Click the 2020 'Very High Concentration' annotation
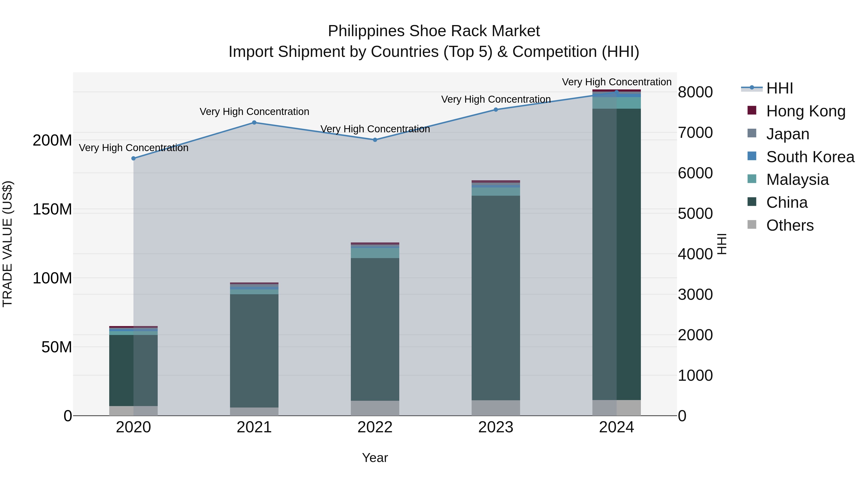 [x=134, y=148]
